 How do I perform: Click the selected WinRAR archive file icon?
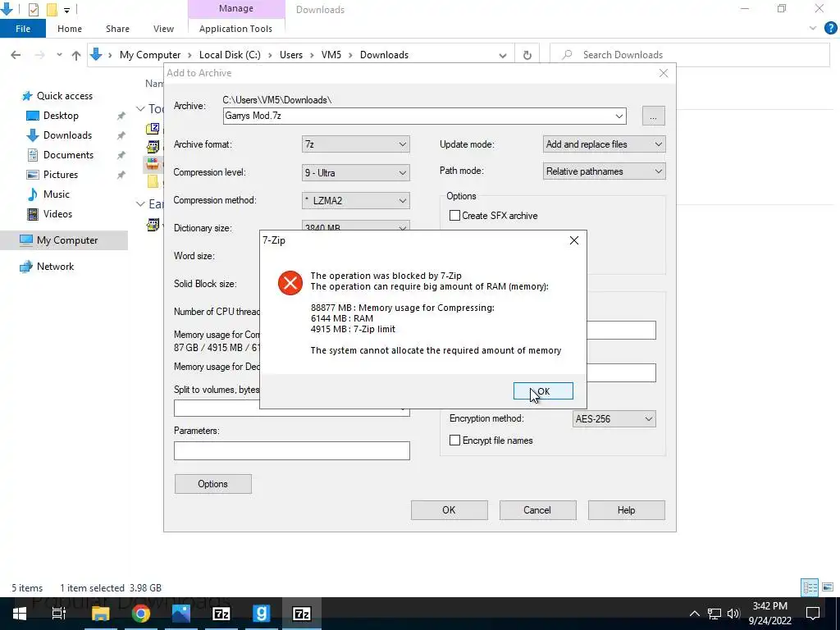click(x=153, y=163)
